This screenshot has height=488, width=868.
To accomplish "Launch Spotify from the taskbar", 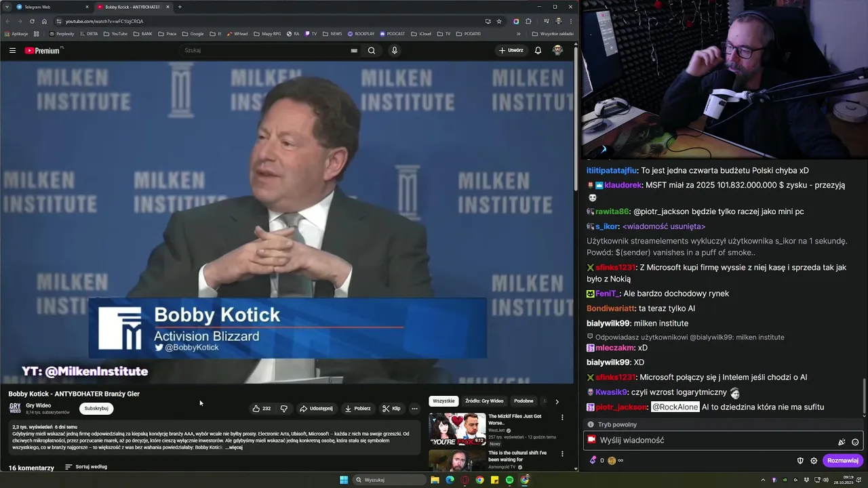I will click(509, 480).
